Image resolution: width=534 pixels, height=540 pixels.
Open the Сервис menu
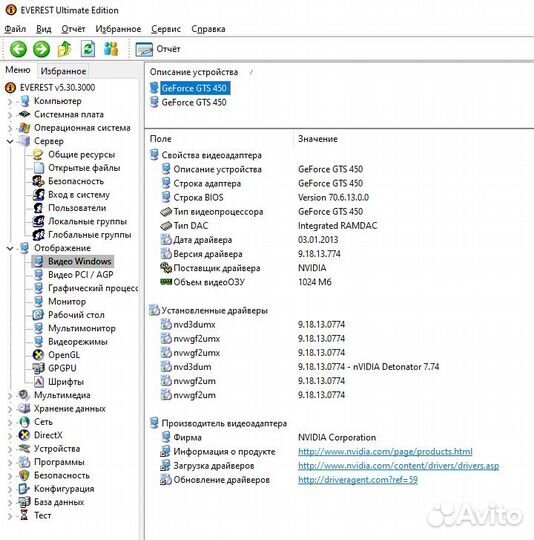coord(166,29)
